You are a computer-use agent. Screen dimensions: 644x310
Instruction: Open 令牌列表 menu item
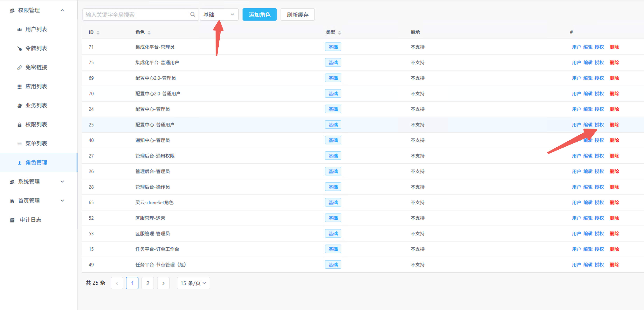pos(36,48)
